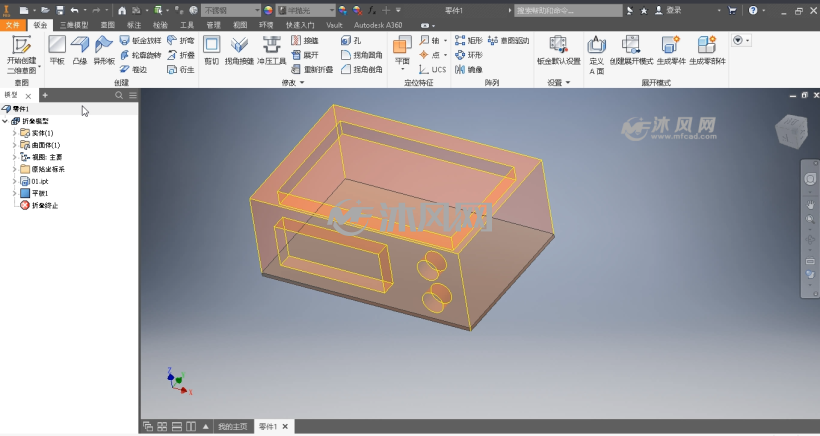
Task: Click the ViewCube in the viewport
Action: tap(790, 131)
